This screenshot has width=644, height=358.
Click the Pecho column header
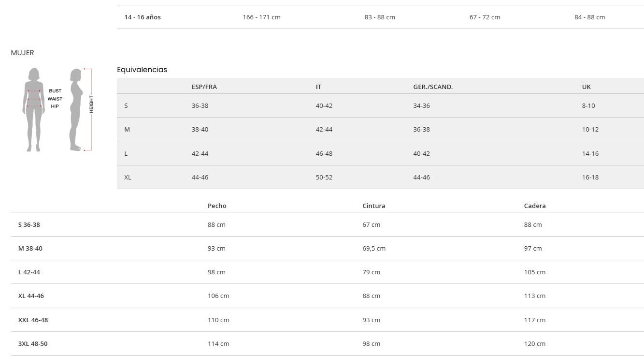click(217, 206)
